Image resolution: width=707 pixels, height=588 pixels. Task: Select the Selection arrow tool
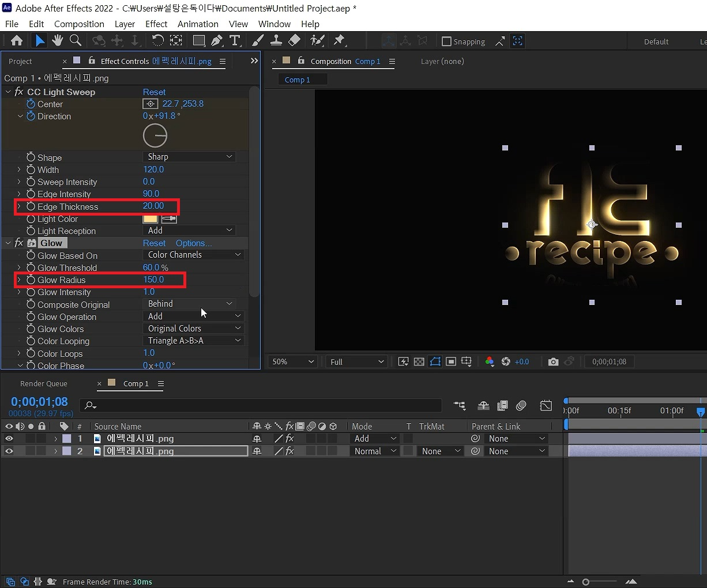point(39,41)
